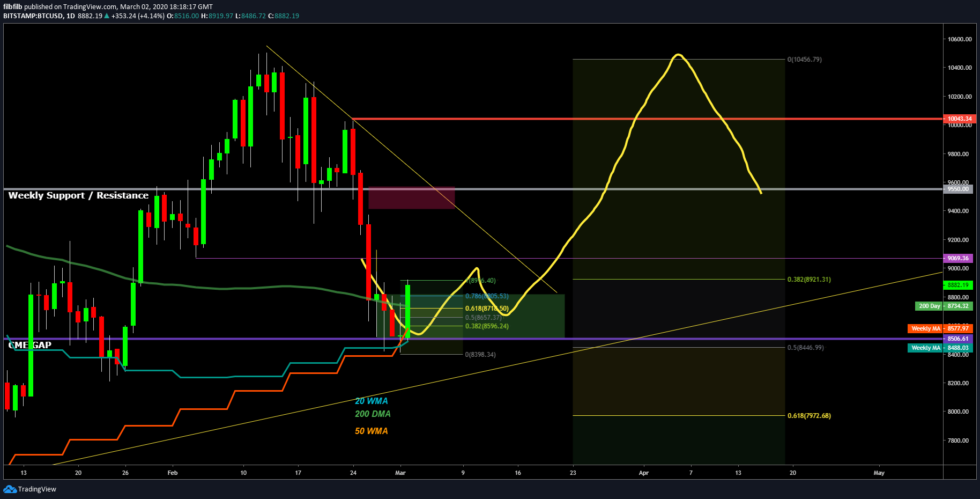Click the O:8516.00 open value

[183, 16]
